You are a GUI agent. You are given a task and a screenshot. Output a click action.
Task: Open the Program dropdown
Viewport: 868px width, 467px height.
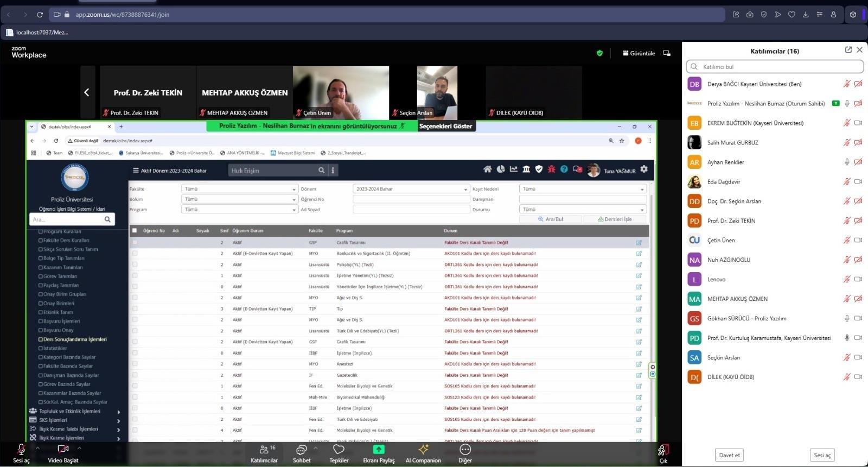[240, 209]
